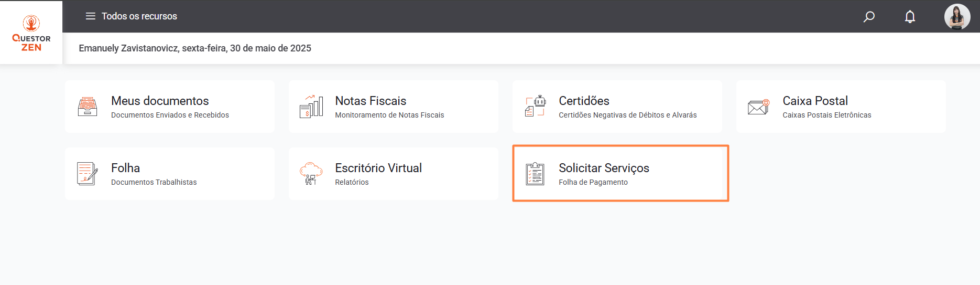Click the Folha document-pen icon
Image resolution: width=980 pixels, height=285 pixels.
click(x=88, y=174)
